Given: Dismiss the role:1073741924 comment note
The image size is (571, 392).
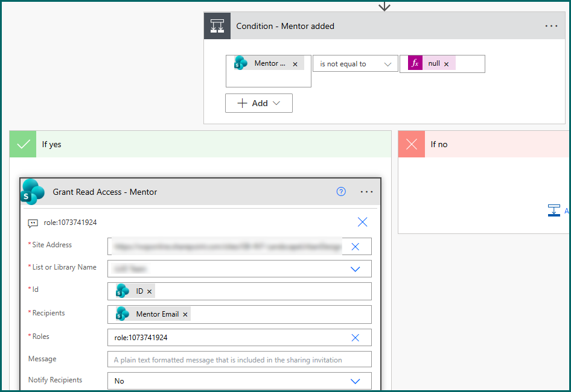Looking at the screenshot, I should (362, 222).
